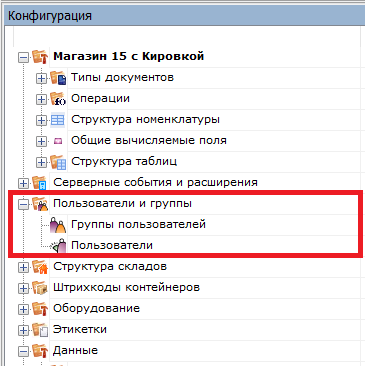This screenshot has height=366, width=365.
Task: Click the Типы документов icon
Action: click(x=58, y=78)
